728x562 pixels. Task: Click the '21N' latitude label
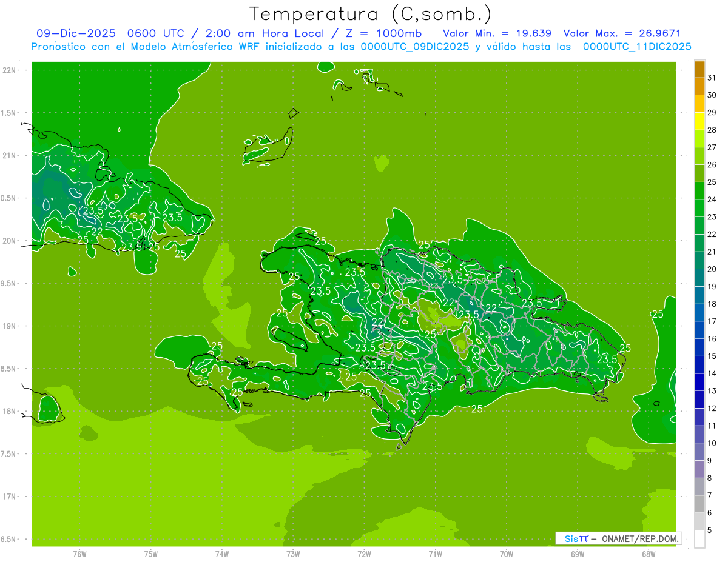(9, 155)
